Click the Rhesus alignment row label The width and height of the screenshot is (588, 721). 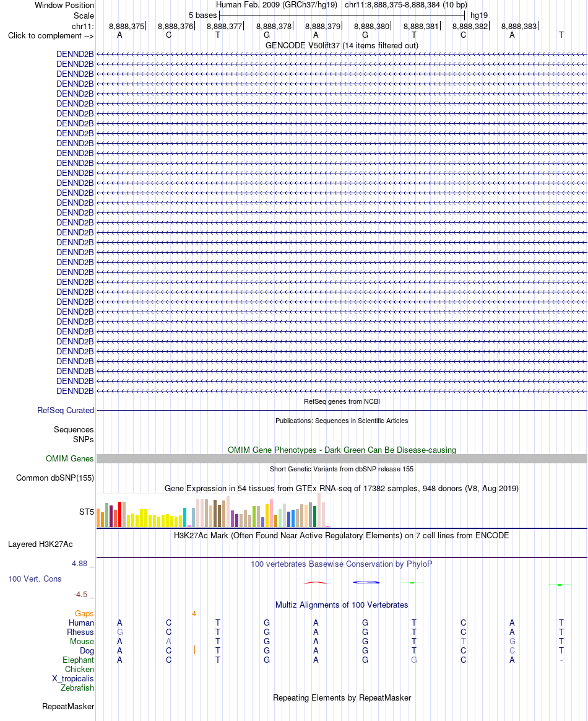click(x=80, y=632)
